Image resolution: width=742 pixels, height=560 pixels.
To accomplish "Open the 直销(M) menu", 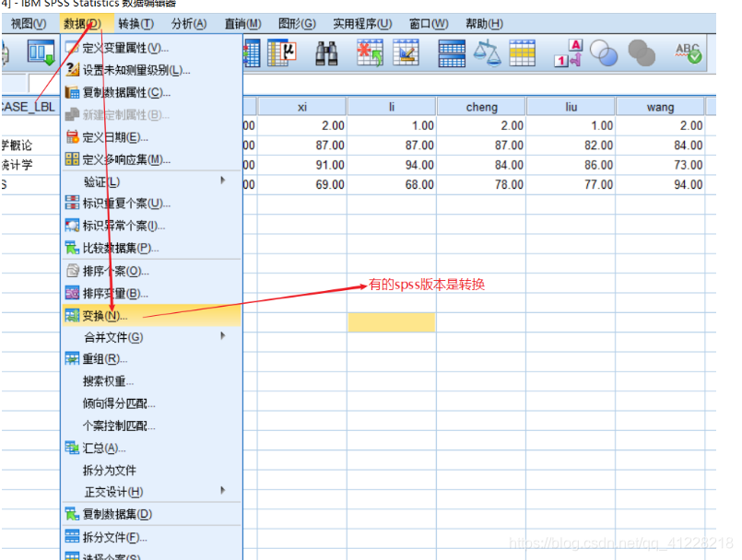I will click(242, 24).
